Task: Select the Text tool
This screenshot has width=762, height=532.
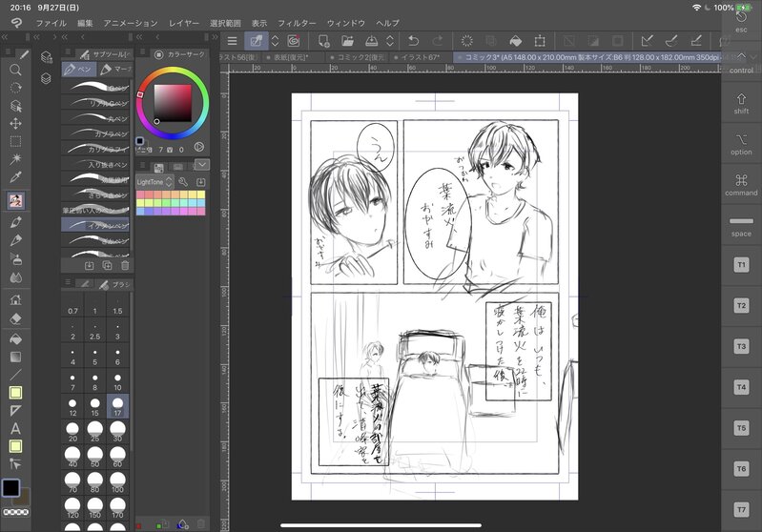Action: click(15, 428)
